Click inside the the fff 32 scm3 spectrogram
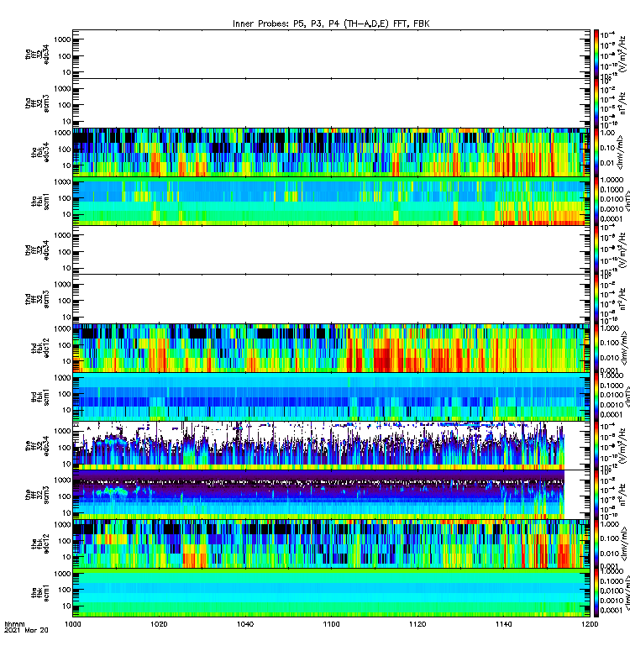This screenshot has height=672, width=630. (x=331, y=496)
